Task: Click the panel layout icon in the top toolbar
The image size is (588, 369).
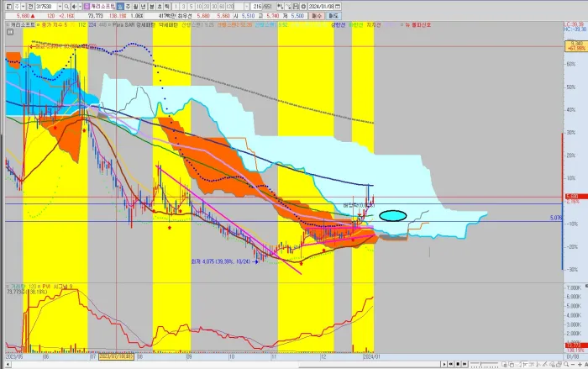Action: (8, 7)
